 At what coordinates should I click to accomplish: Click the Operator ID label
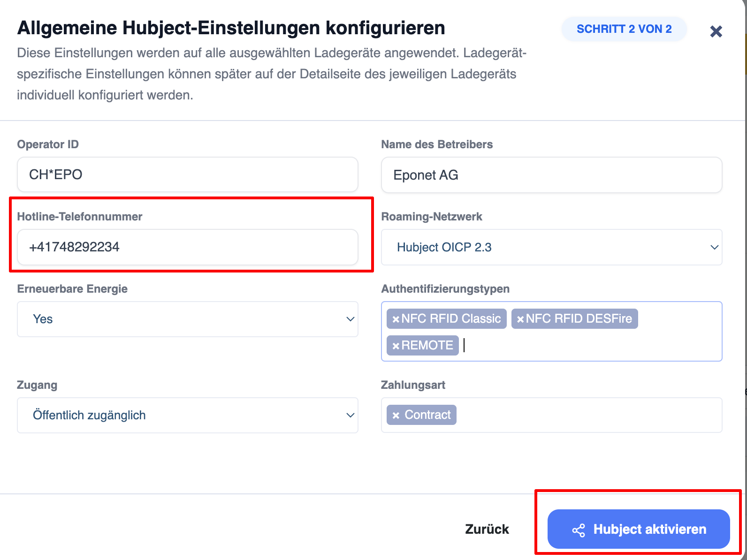click(x=48, y=144)
